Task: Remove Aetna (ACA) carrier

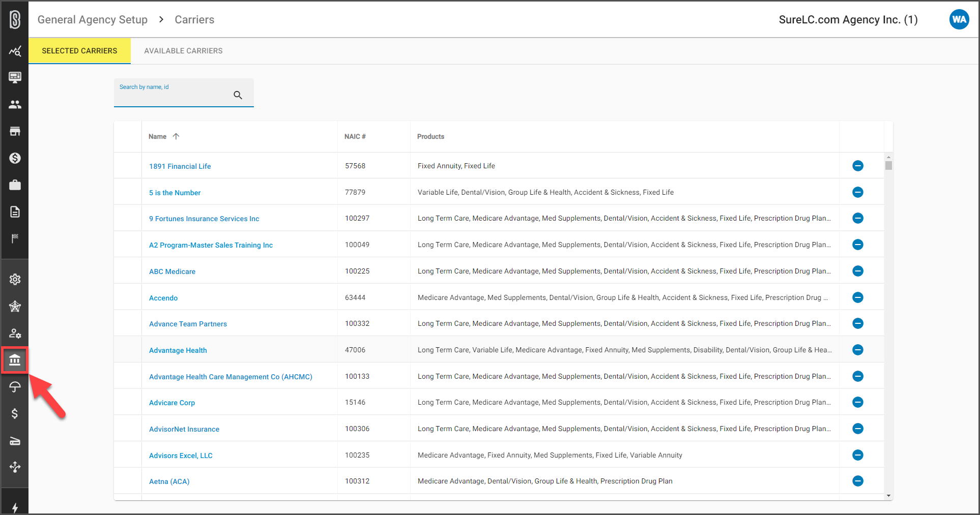Action: pos(858,481)
